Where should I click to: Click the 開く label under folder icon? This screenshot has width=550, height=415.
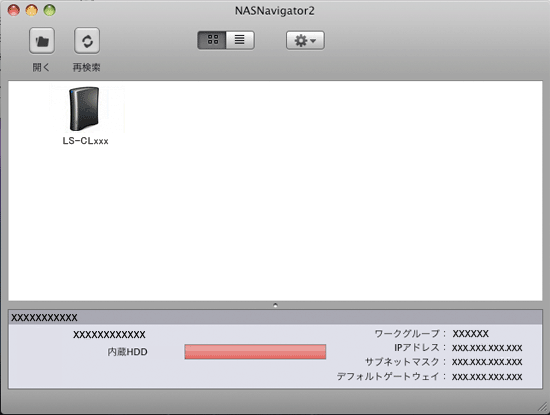tap(41, 67)
